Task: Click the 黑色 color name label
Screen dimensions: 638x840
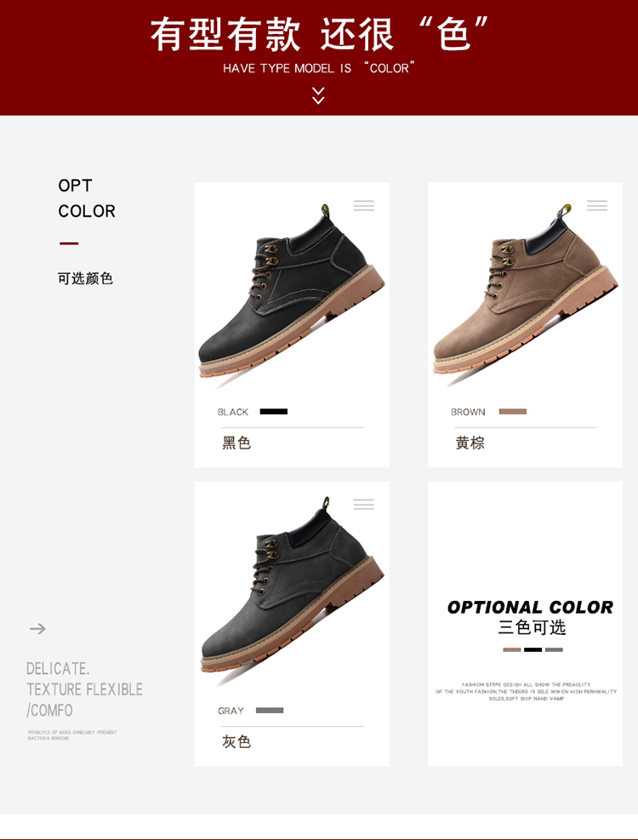Action: (x=236, y=443)
